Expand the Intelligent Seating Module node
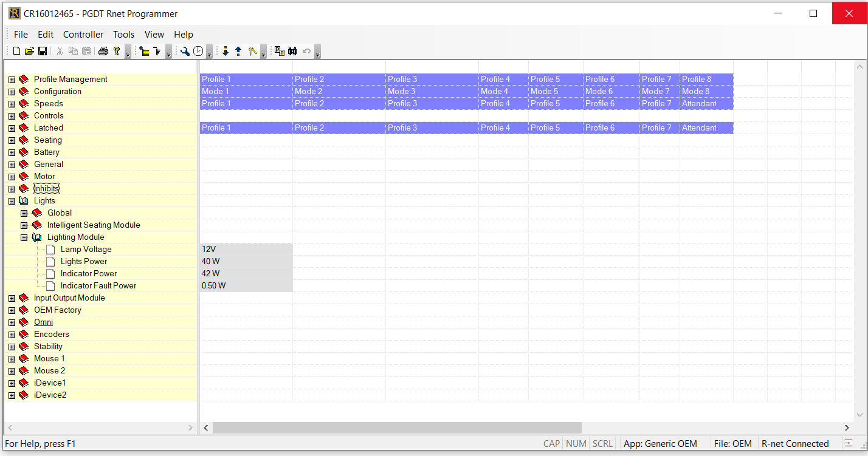This screenshot has width=868, height=456. tap(24, 225)
